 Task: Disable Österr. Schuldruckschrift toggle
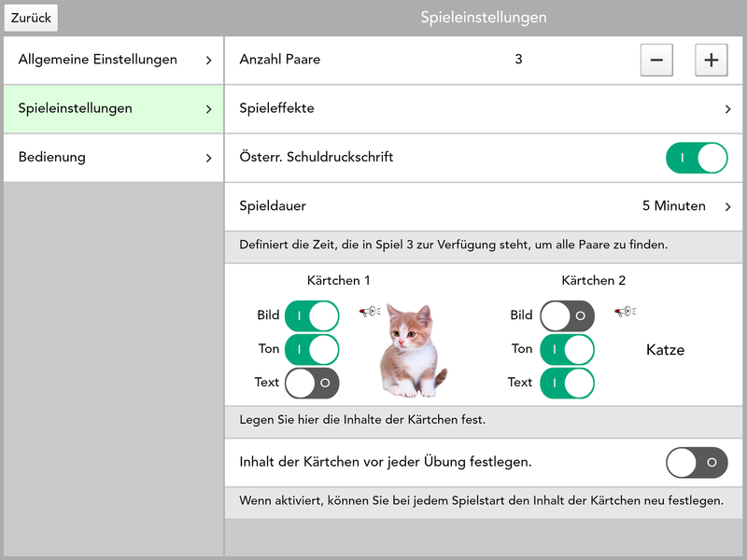pyautogui.click(x=696, y=158)
